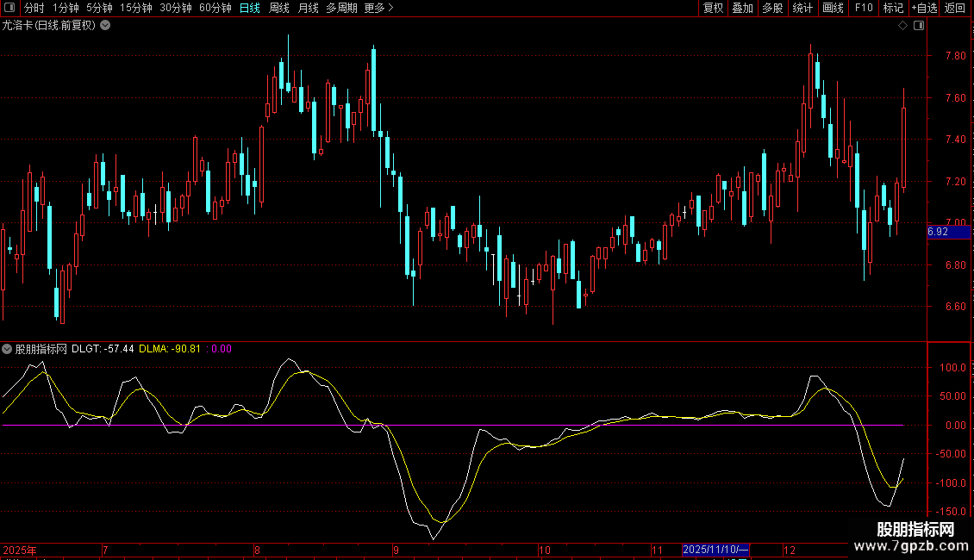Switch to 30分钟 chart period

tap(175, 8)
